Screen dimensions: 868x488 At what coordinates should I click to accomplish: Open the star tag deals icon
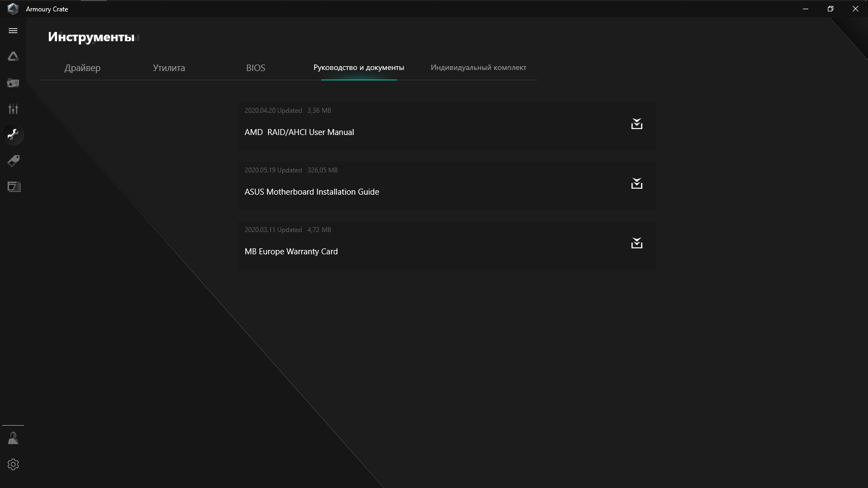(13, 160)
